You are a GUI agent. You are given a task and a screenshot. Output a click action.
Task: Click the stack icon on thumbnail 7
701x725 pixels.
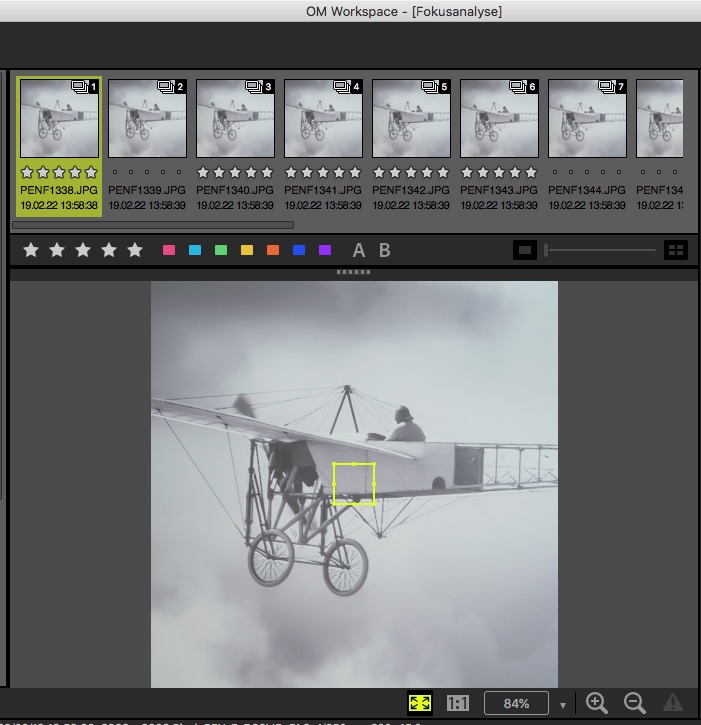tap(606, 86)
